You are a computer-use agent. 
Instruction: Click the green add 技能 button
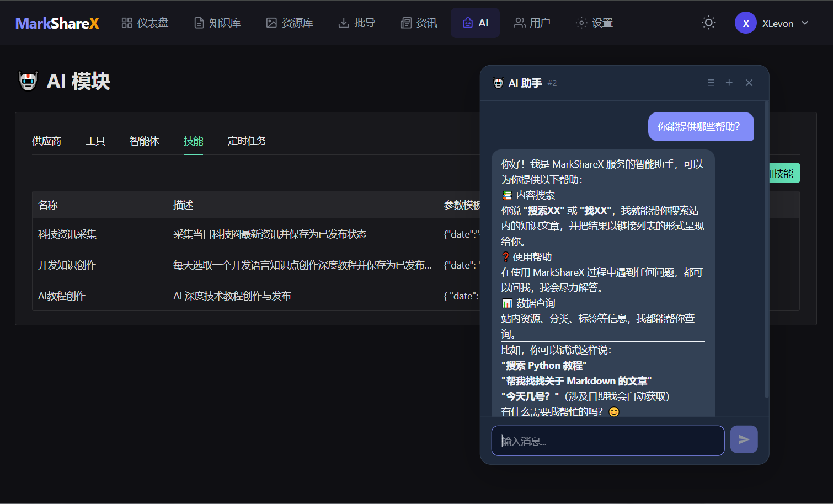[784, 173]
